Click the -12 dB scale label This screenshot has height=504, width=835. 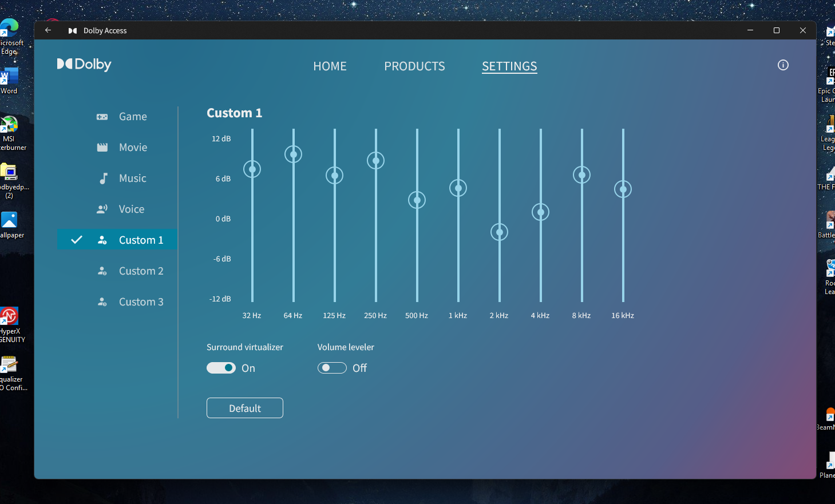(x=220, y=299)
